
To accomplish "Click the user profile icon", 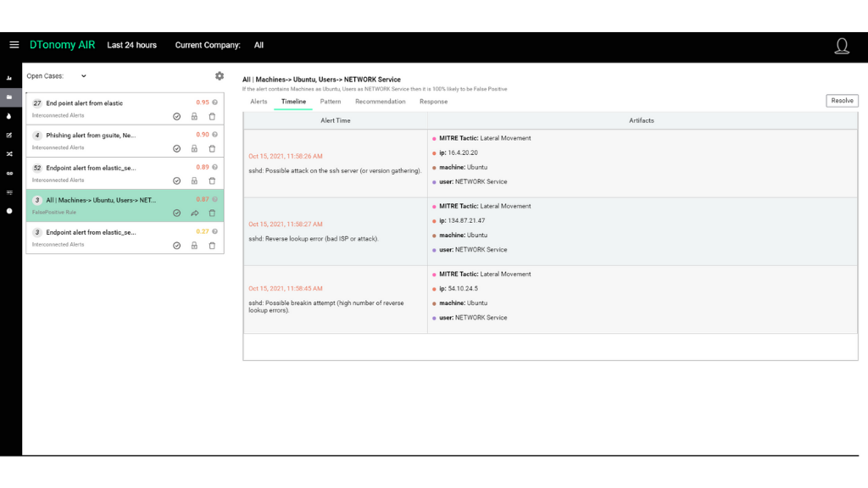I will [x=842, y=46].
